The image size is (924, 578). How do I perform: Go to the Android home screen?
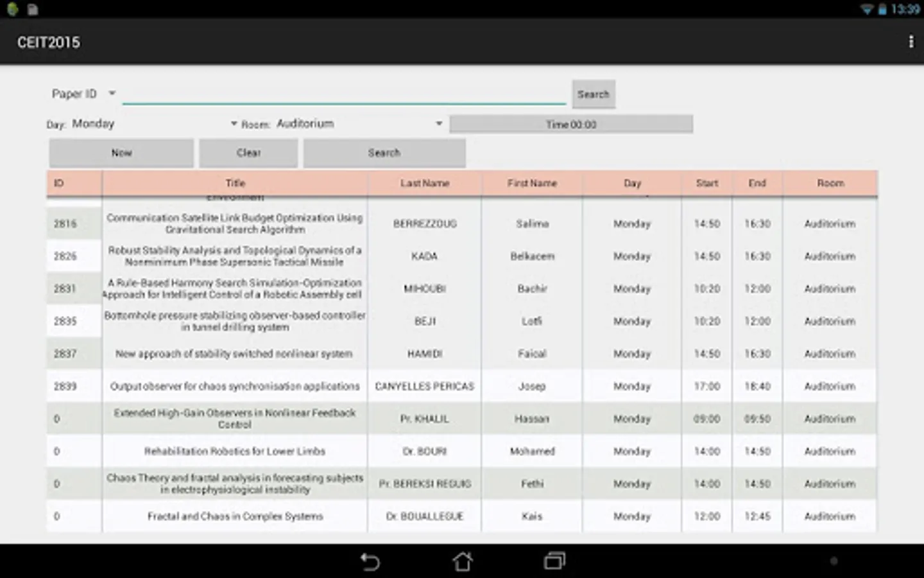pos(463,561)
